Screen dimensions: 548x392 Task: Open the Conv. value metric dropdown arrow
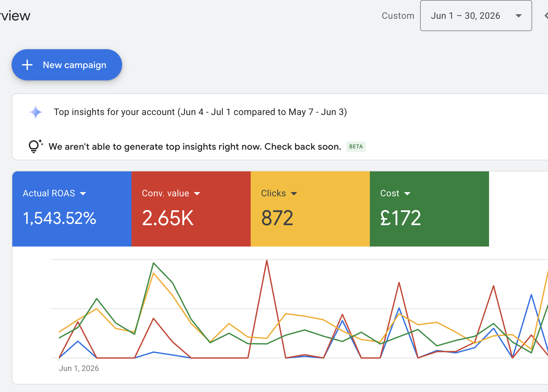tap(197, 194)
